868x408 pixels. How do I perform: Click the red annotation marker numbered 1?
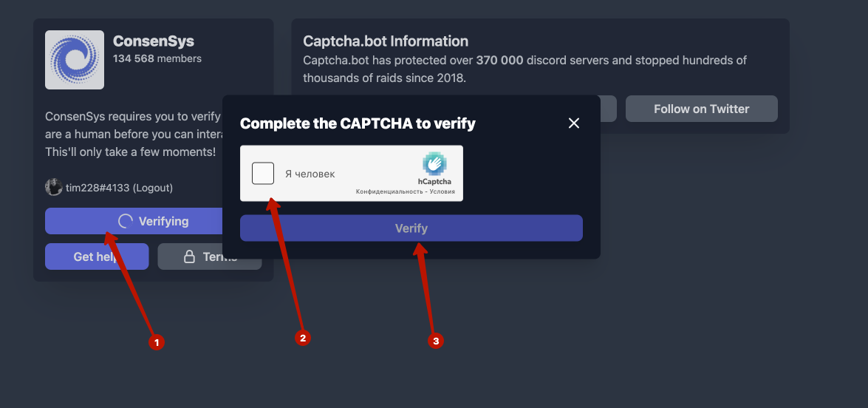coord(155,342)
